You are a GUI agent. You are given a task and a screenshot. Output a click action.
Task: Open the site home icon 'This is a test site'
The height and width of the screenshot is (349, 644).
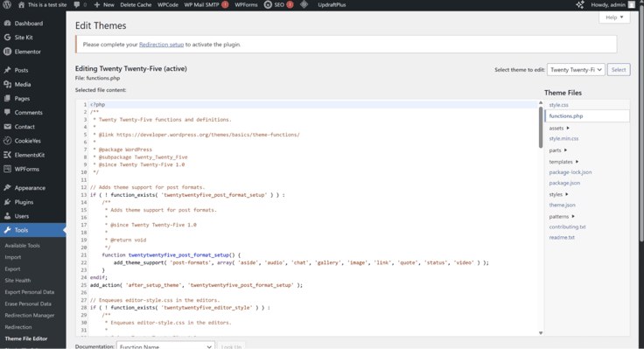[21, 5]
